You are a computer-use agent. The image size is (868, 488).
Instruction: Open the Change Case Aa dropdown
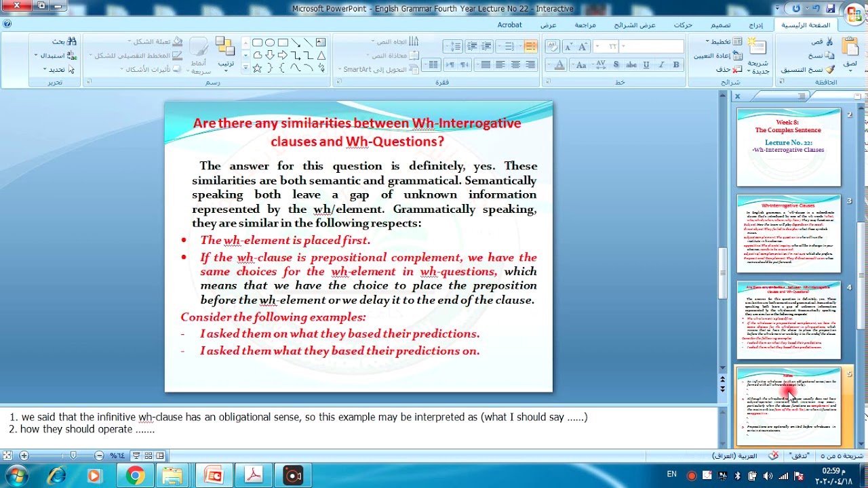580,65
